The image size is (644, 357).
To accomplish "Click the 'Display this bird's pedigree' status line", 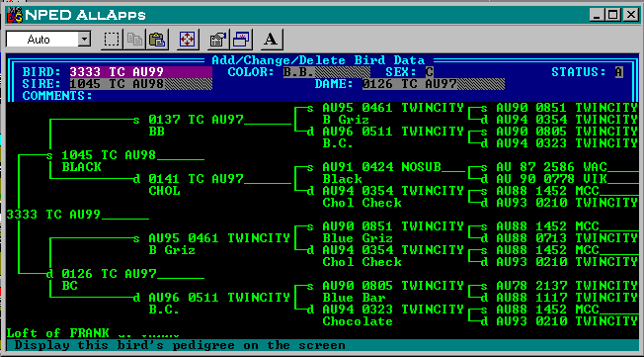I will coord(180,345).
